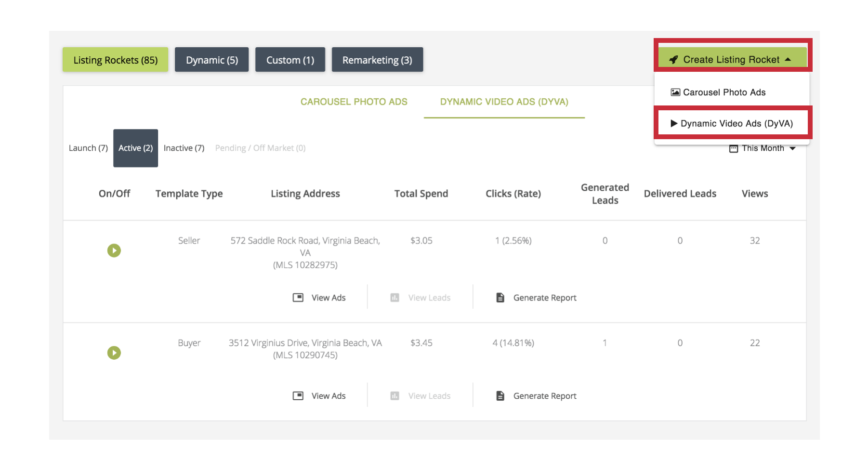Click View Ads icon for Saddle Rock Road listing

point(298,298)
